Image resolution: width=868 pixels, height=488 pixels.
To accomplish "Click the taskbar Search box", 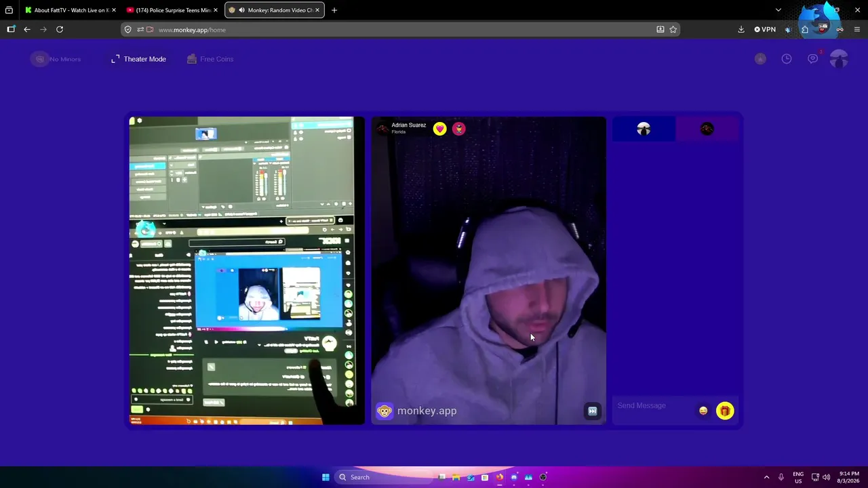I will point(384,477).
